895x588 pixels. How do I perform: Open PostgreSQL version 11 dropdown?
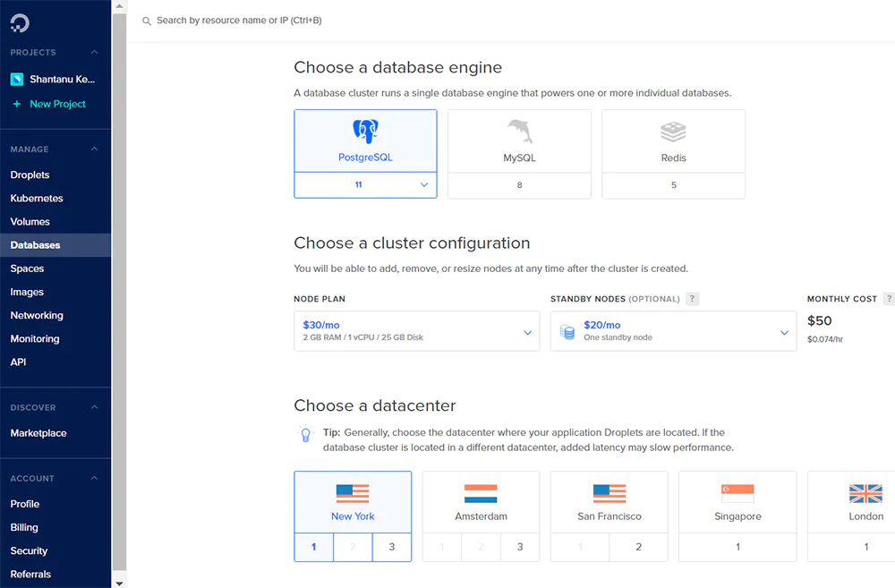pyautogui.click(x=365, y=184)
